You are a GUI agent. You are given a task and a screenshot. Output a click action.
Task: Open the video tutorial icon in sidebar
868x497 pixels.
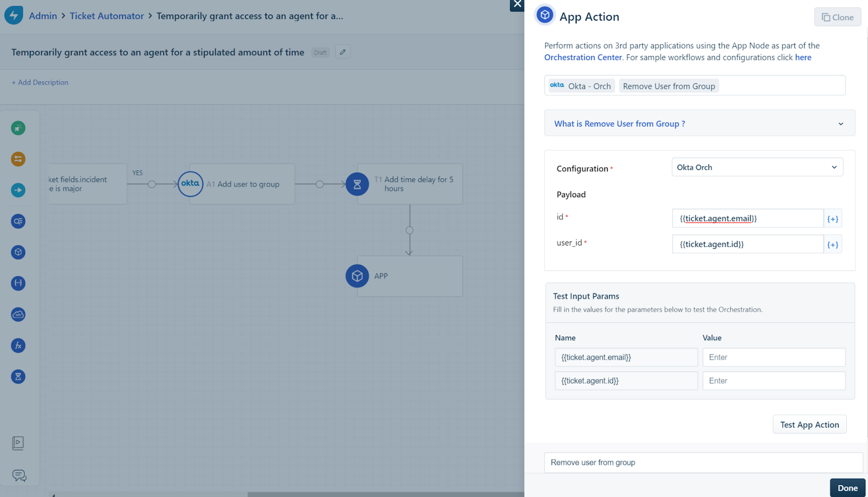[18, 443]
